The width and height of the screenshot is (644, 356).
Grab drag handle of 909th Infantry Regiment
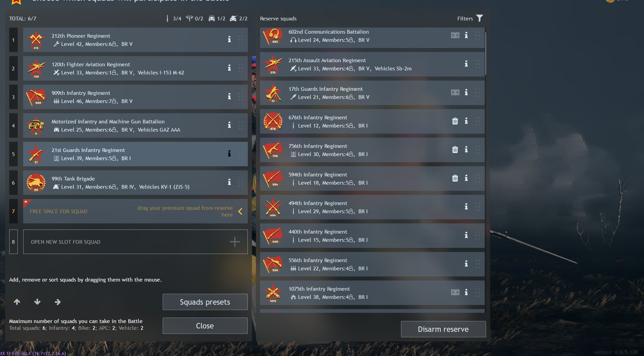tap(241, 97)
